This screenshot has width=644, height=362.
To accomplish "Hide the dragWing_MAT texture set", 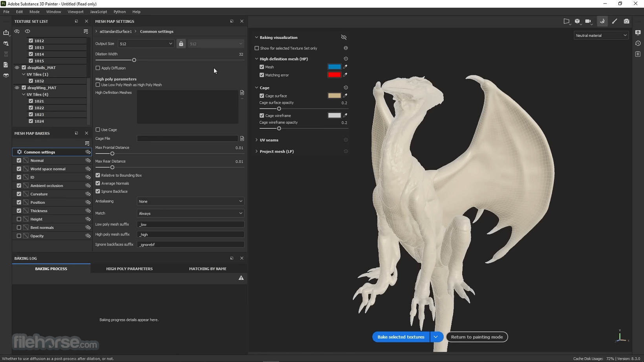I will tap(17, 88).
